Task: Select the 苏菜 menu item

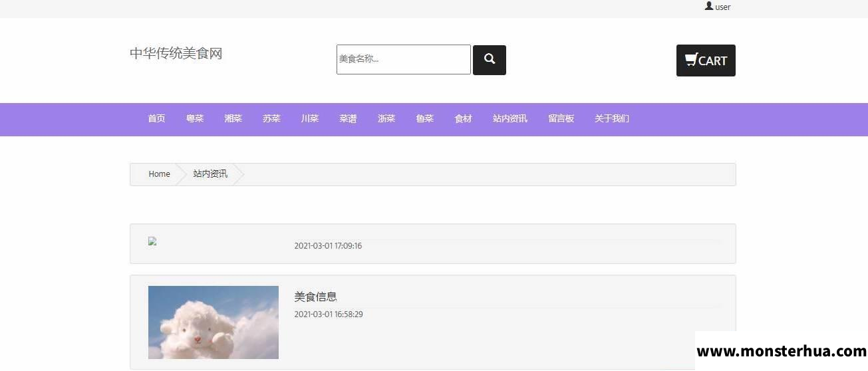Action: [271, 119]
